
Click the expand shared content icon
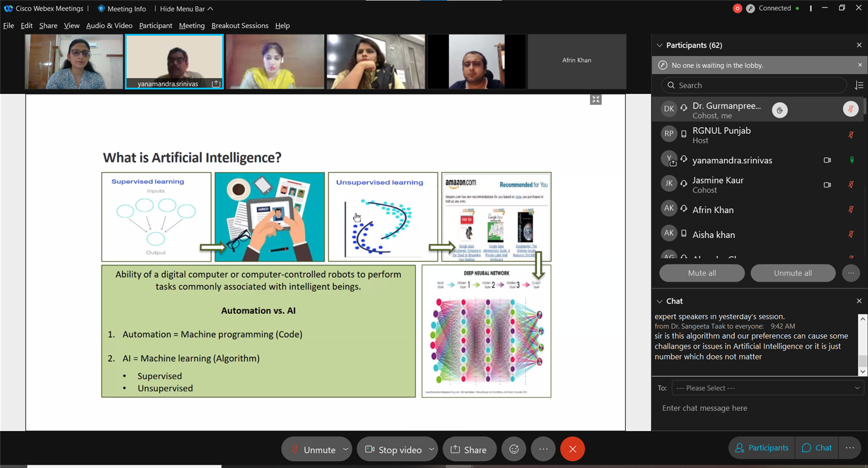click(596, 100)
